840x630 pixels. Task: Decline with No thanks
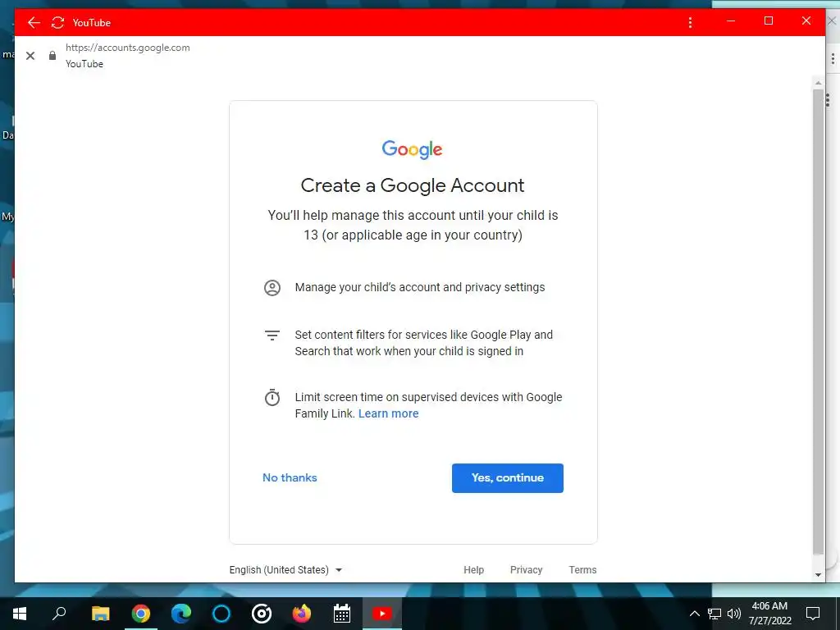click(290, 478)
